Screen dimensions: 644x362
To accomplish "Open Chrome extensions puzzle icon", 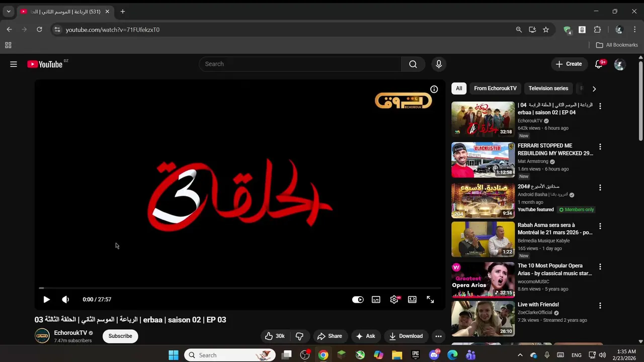I will tap(598, 30).
